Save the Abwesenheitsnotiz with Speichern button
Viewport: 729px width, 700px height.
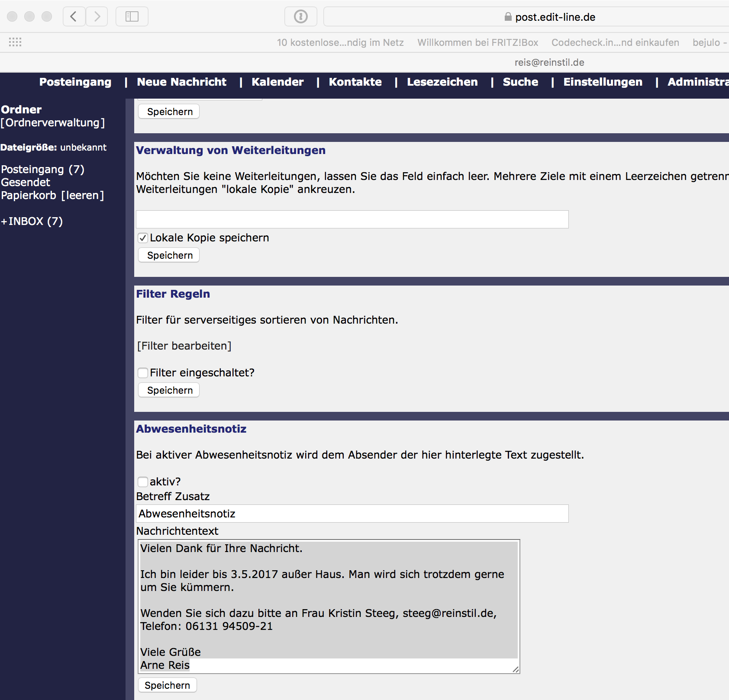(x=167, y=685)
